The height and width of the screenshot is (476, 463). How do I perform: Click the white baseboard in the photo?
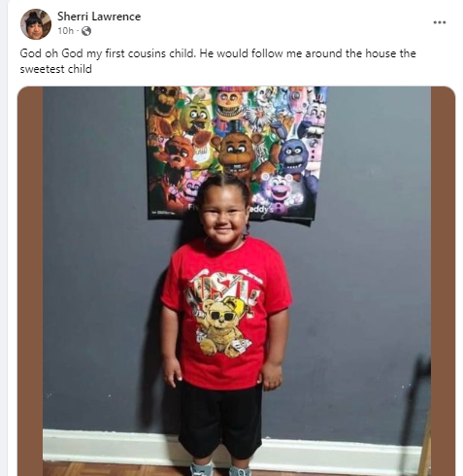point(110,445)
